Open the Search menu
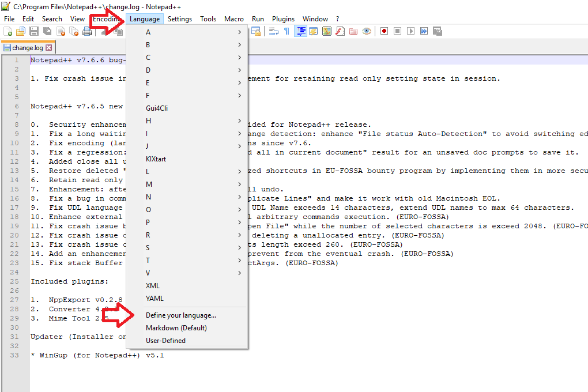 (x=52, y=19)
